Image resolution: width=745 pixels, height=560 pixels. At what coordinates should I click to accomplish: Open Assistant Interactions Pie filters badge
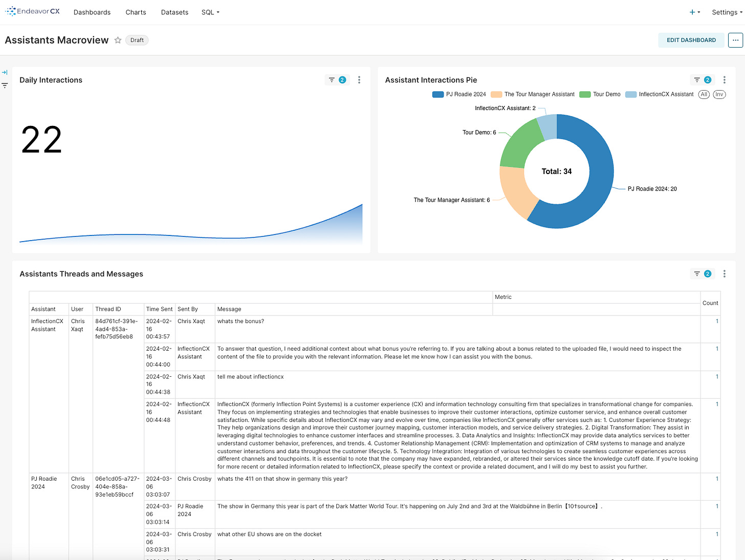pyautogui.click(x=703, y=80)
